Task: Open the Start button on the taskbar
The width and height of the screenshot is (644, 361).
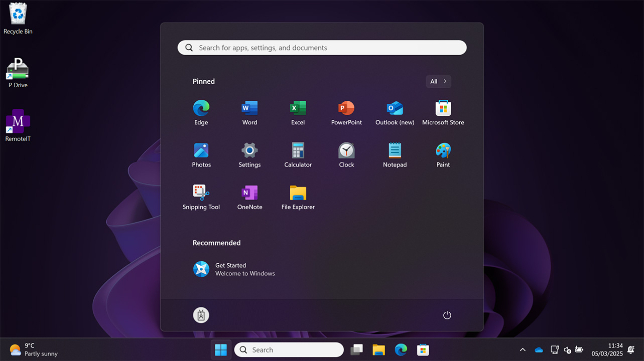Action: [221, 349]
